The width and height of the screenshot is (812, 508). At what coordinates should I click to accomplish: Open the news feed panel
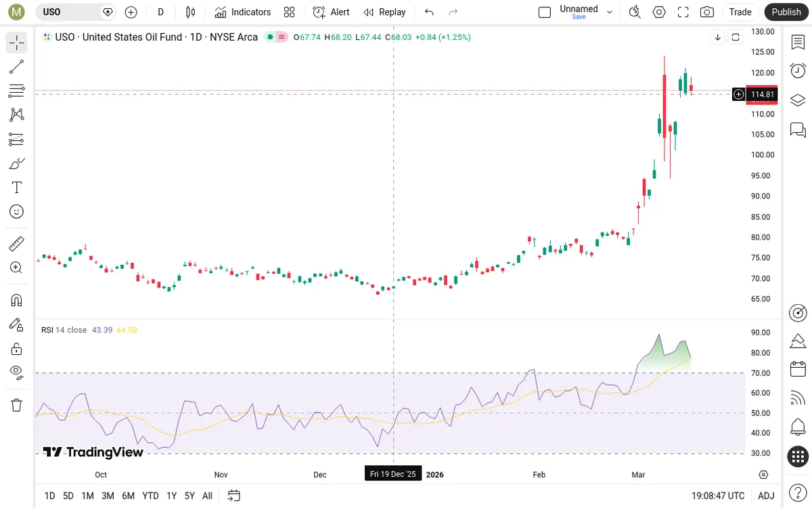[798, 398]
